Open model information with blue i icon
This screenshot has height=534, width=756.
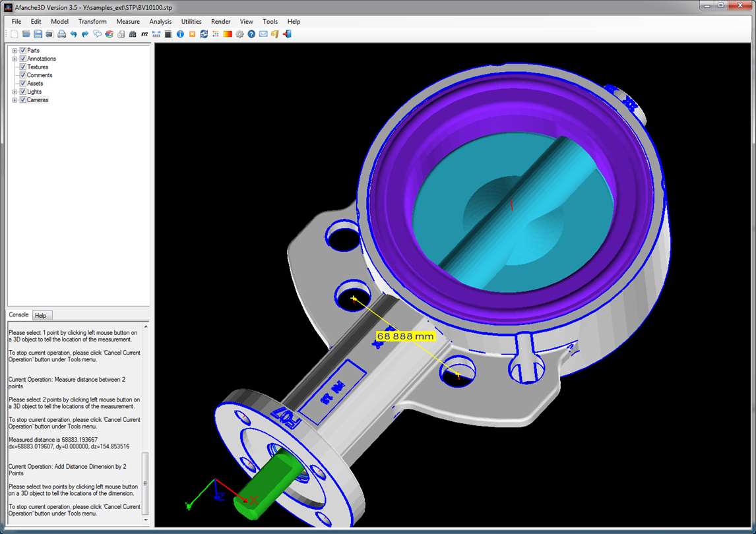coord(180,34)
